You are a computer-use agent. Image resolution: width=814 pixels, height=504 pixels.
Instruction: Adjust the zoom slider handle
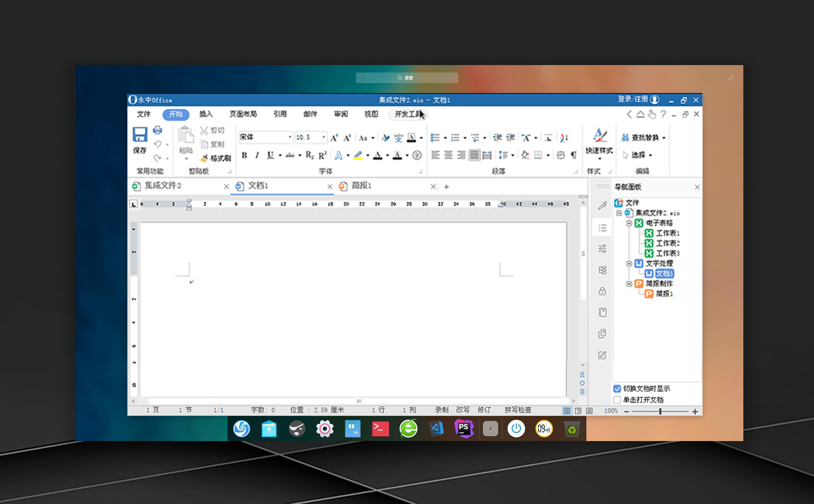click(660, 411)
